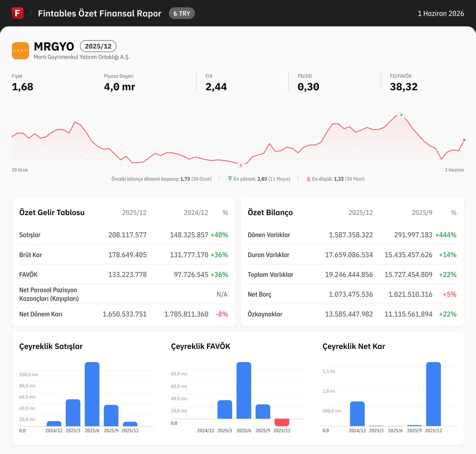
Task: Click the TRY currency badge
Action: (182, 13)
